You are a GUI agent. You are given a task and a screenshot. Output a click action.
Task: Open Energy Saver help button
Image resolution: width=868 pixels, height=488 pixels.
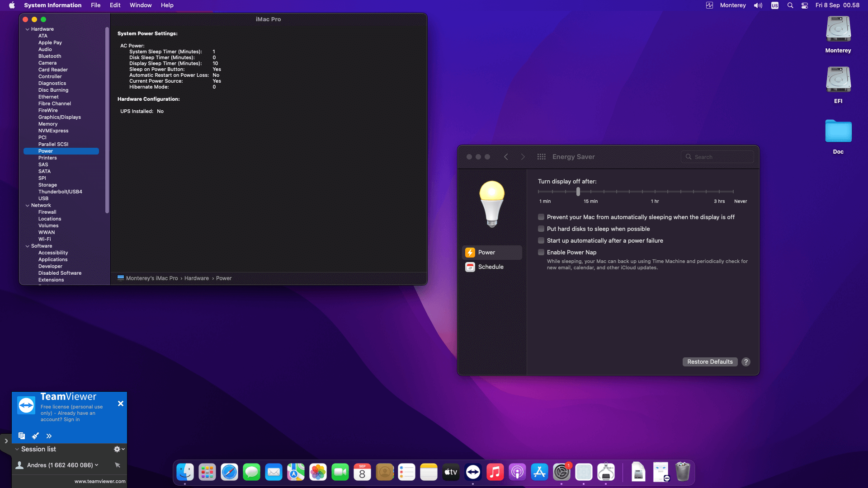point(746,362)
